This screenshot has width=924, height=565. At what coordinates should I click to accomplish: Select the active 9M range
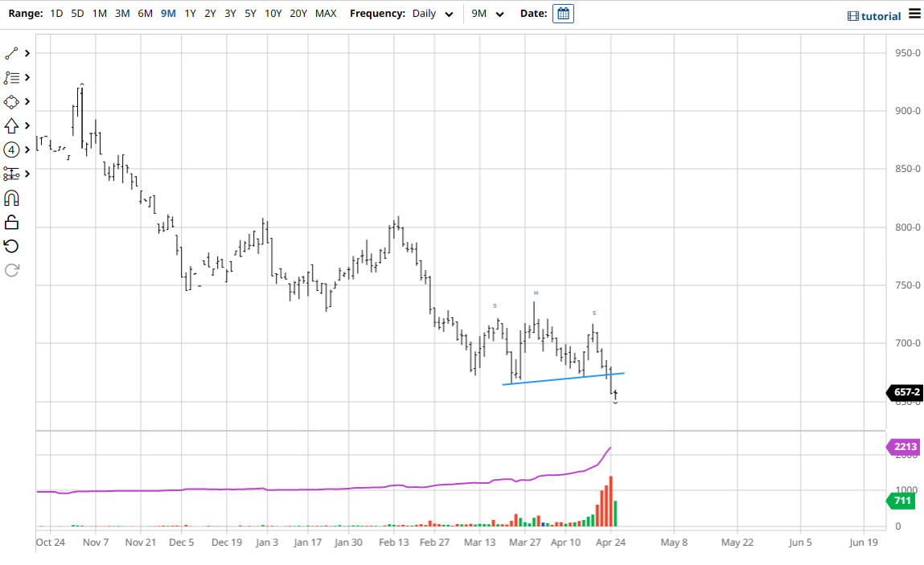click(168, 14)
